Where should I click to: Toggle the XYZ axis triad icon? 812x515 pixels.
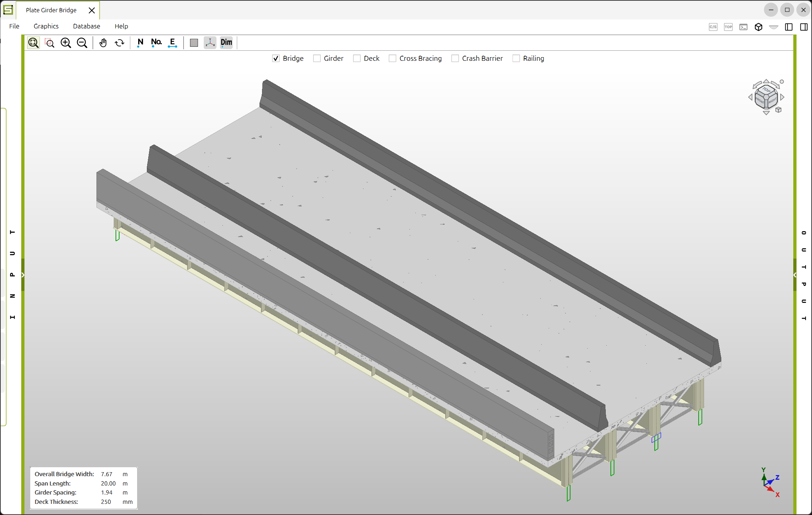210,43
